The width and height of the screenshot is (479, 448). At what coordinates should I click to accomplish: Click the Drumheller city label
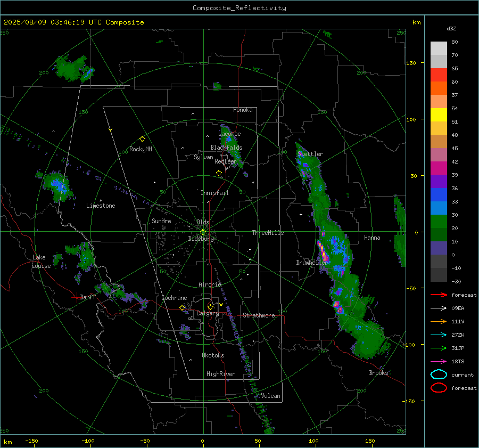pyautogui.click(x=312, y=263)
